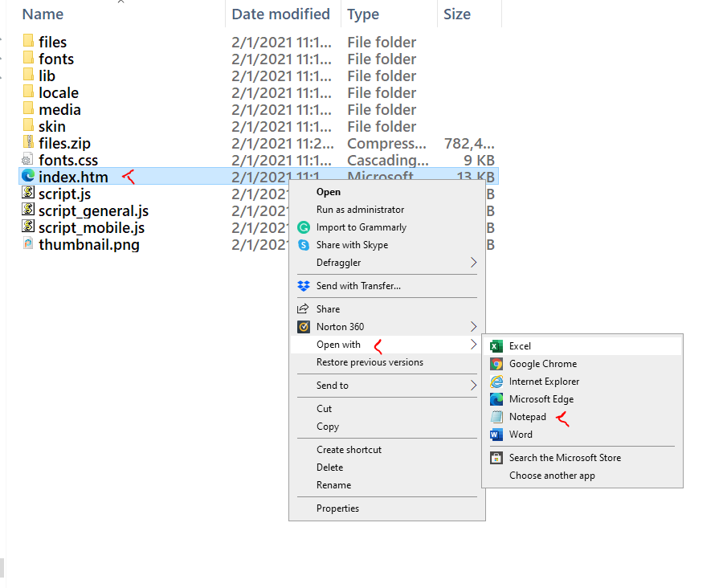723x588 pixels.
Task: Sort files by the Name column header
Action: [x=43, y=14]
